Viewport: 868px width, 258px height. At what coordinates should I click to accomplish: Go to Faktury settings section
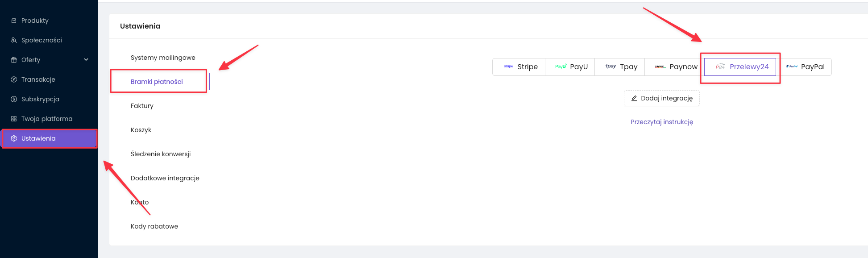[x=142, y=106]
